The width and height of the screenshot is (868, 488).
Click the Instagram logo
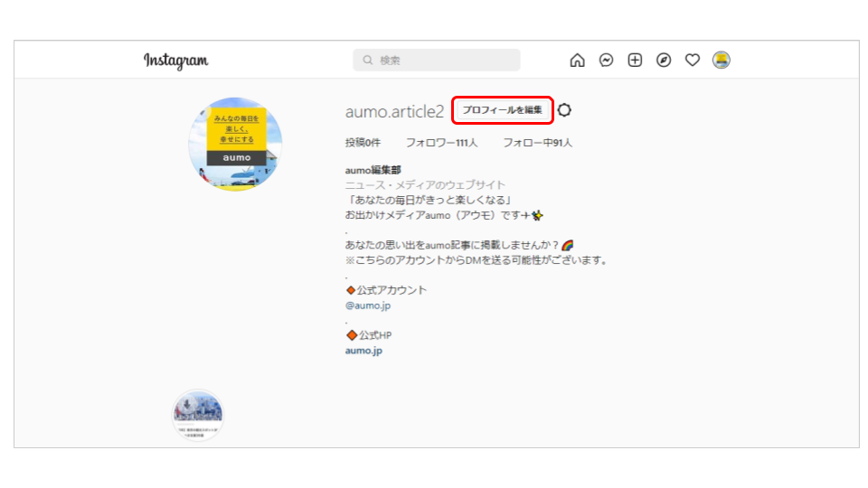point(176,61)
